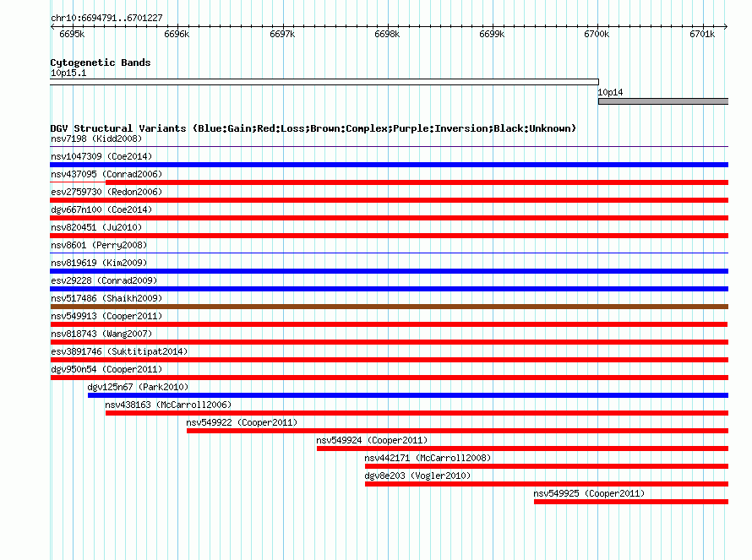The image size is (752, 560).
Task: Click the 6699k ruler tick label
Action: click(x=492, y=34)
